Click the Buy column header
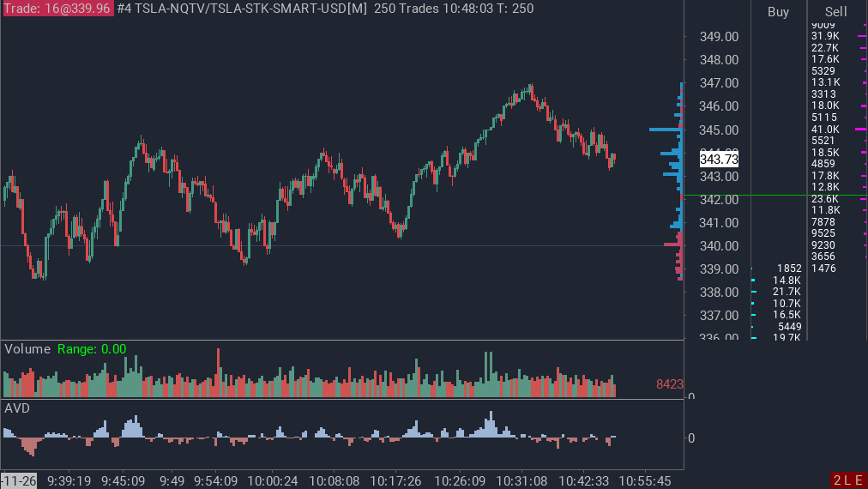This screenshot has width=868, height=489. [x=778, y=12]
